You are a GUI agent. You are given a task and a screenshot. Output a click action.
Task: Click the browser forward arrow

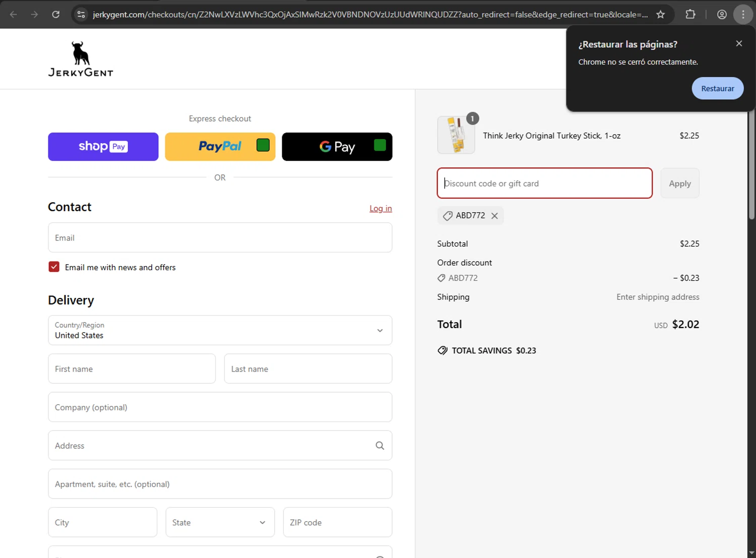tap(34, 14)
